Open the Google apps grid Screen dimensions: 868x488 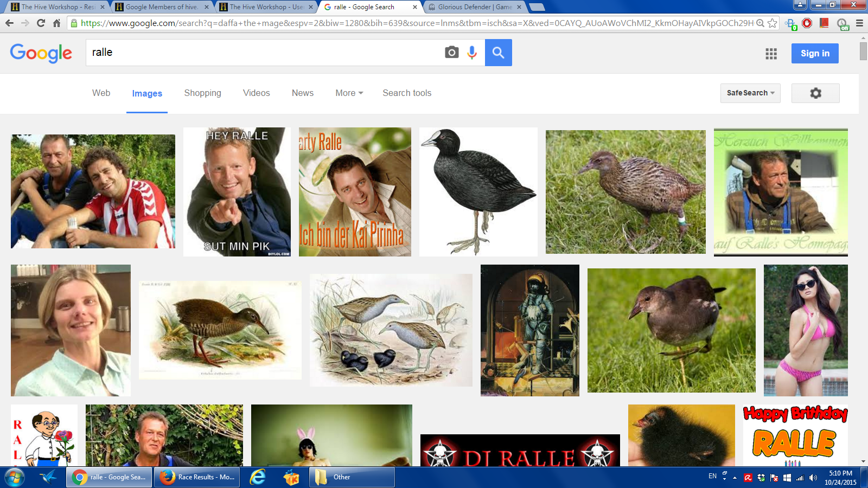(x=771, y=53)
